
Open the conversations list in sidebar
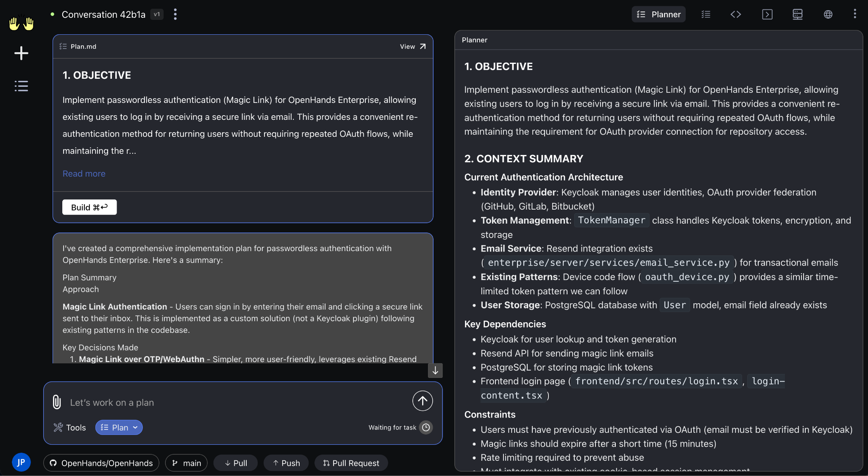21,86
